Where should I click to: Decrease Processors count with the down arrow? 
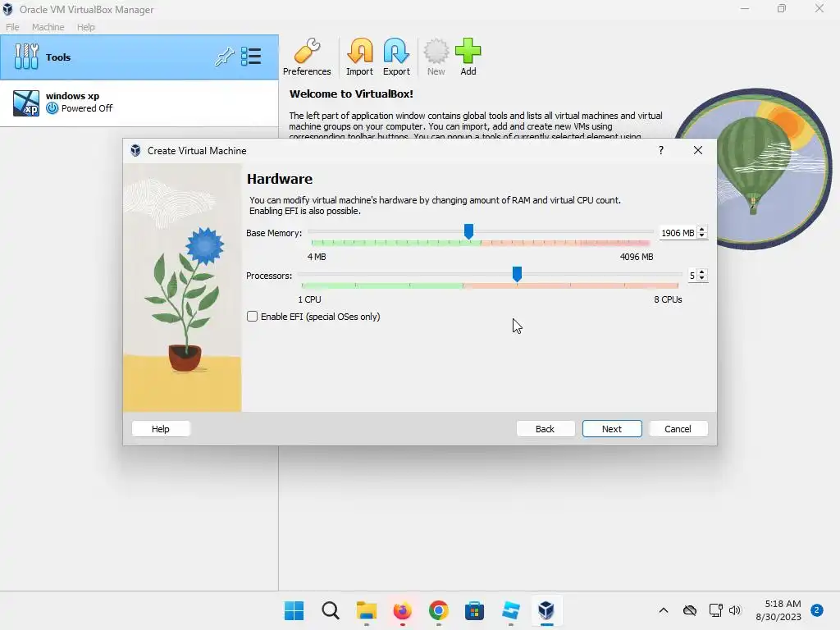click(x=702, y=279)
